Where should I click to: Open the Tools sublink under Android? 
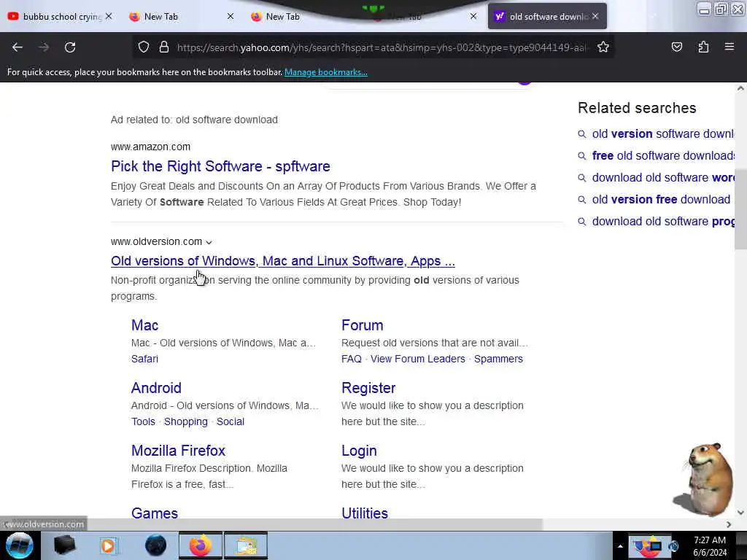pos(144,422)
